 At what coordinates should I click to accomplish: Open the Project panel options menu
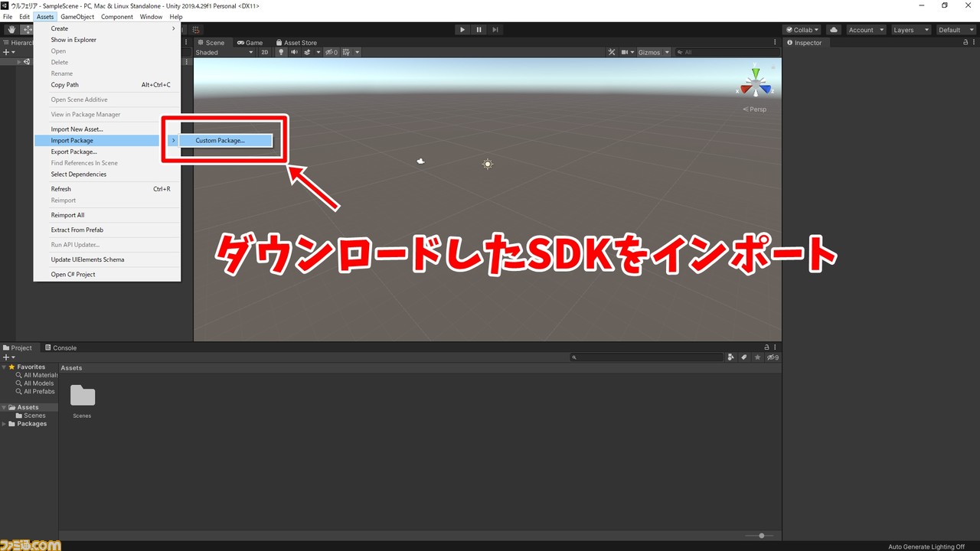tap(776, 347)
